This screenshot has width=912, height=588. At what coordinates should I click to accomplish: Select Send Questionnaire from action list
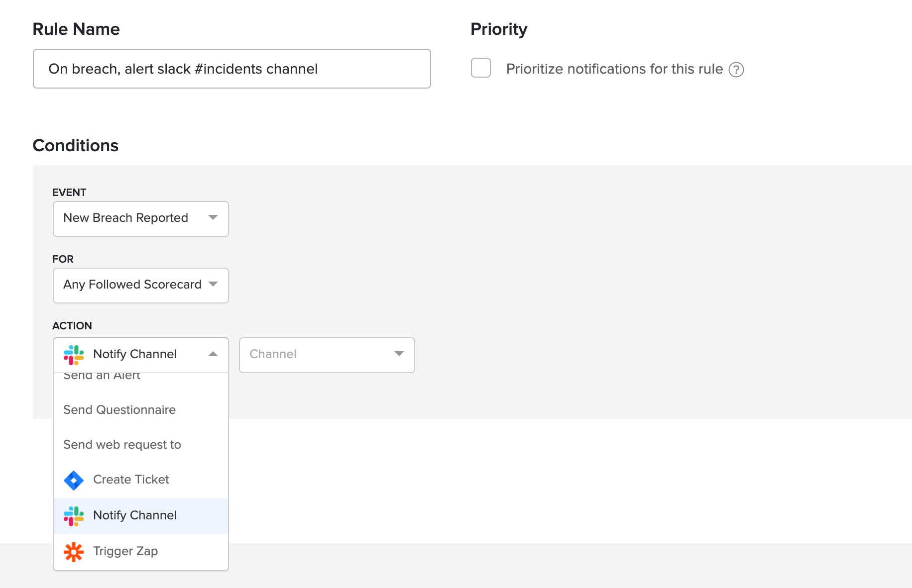119,410
